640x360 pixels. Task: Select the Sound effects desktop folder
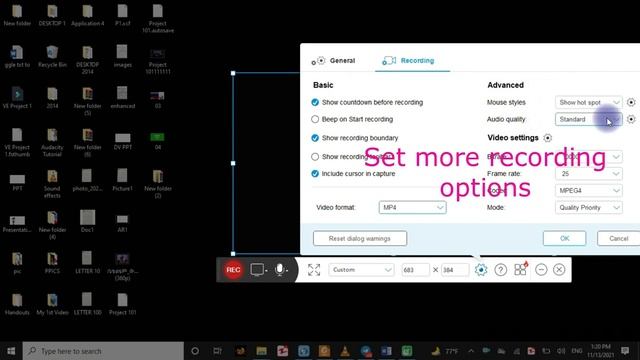[x=52, y=184]
